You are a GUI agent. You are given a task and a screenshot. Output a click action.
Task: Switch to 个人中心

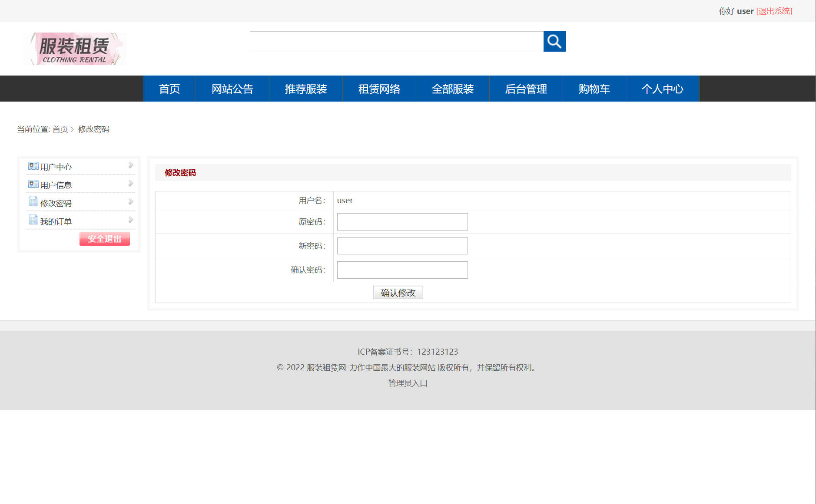662,89
